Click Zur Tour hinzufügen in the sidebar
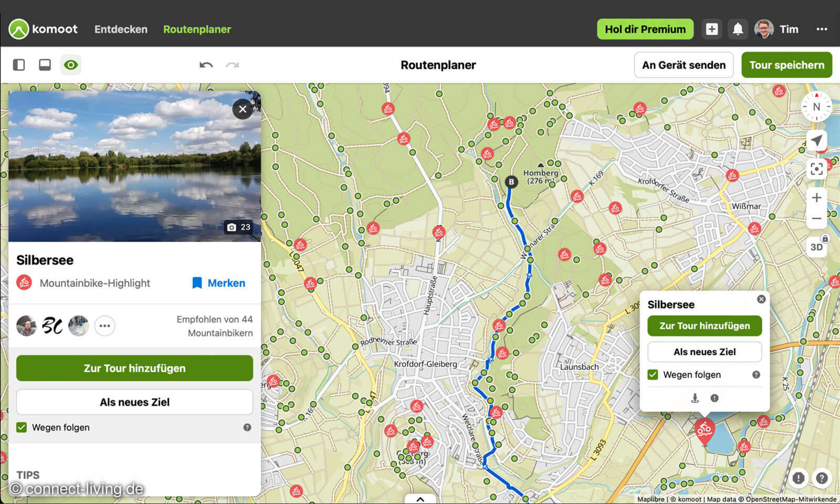 134,368
